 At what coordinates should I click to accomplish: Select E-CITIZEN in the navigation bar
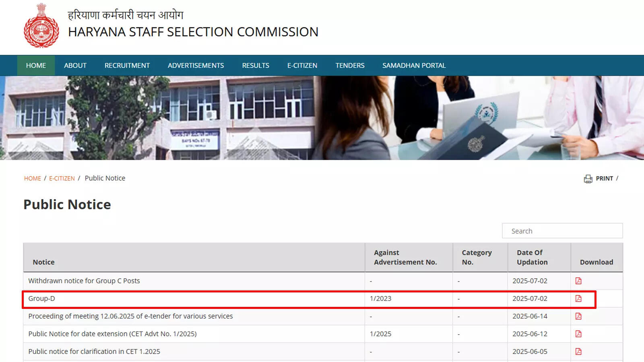click(x=302, y=66)
